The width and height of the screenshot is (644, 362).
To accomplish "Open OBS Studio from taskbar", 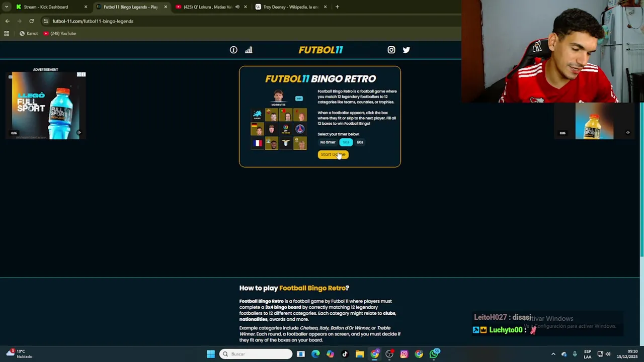I will (389, 354).
